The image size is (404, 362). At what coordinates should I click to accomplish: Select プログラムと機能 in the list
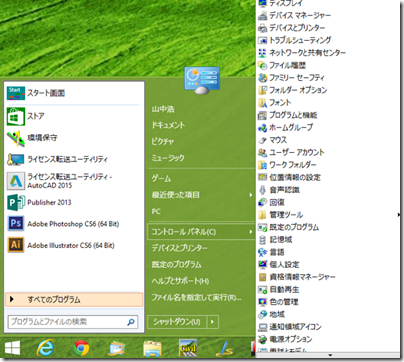point(293,115)
